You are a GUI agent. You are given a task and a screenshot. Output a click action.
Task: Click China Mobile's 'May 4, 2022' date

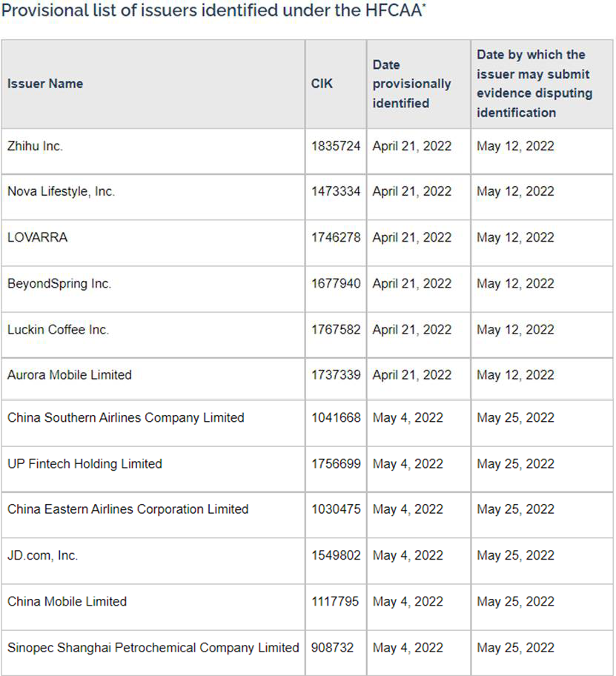(x=408, y=602)
